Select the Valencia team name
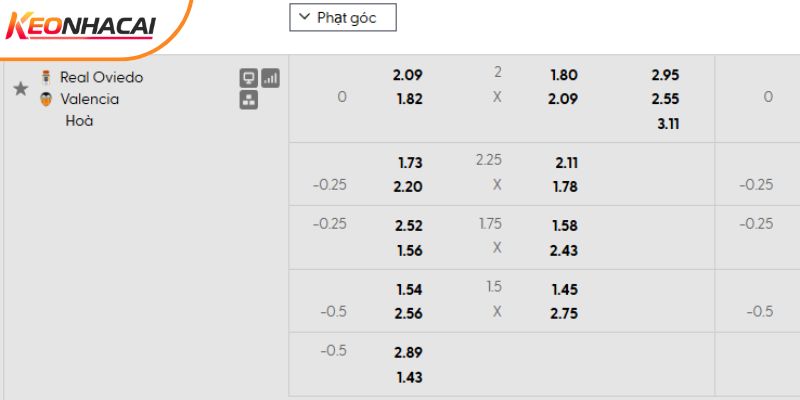 (89, 99)
